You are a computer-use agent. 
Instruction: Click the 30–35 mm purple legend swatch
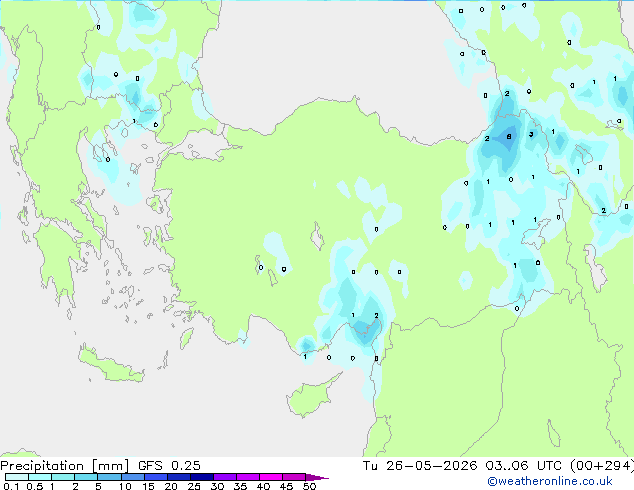tap(224, 477)
